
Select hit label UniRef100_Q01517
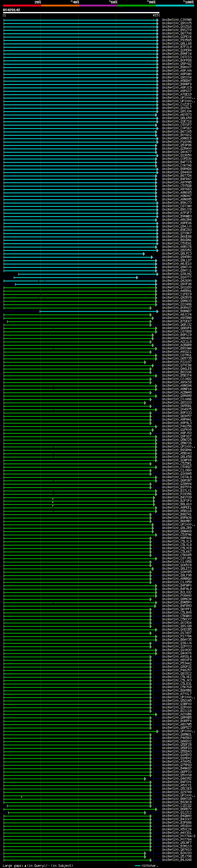[176, 108]
